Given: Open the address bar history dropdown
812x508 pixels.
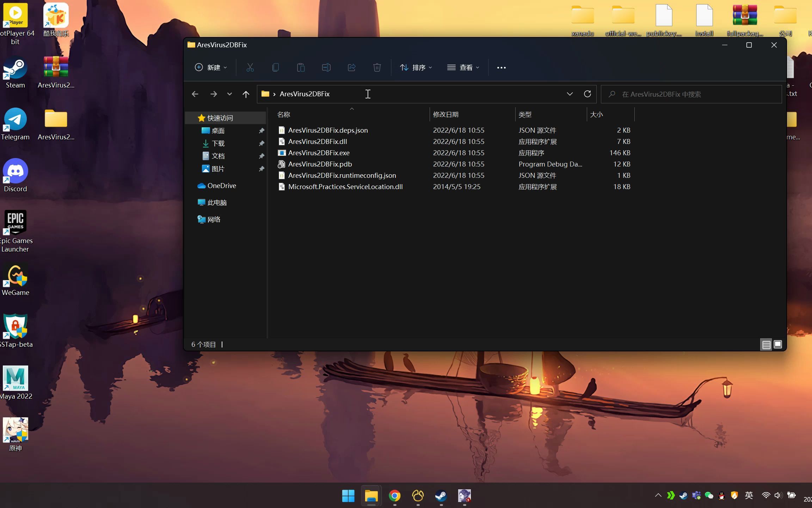Looking at the screenshot, I should point(570,94).
